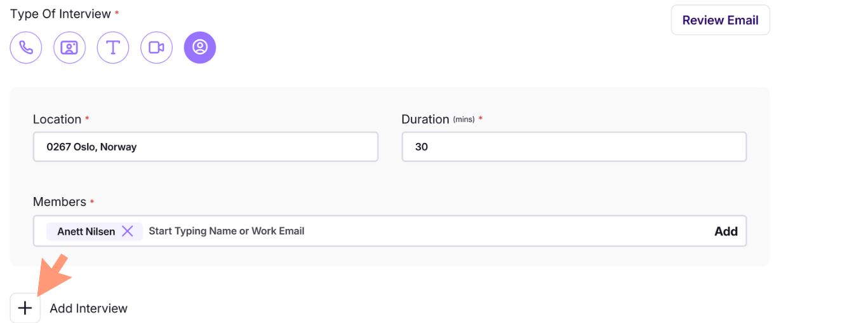Click Add in the Members field
868x323 pixels.
click(726, 231)
